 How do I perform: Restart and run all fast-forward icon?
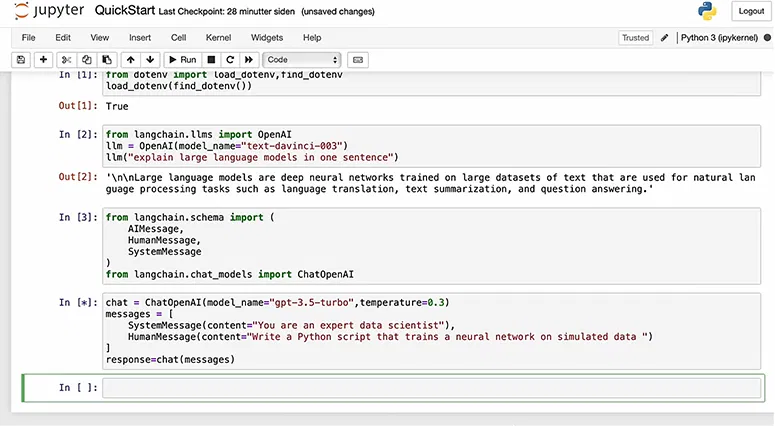[249, 60]
